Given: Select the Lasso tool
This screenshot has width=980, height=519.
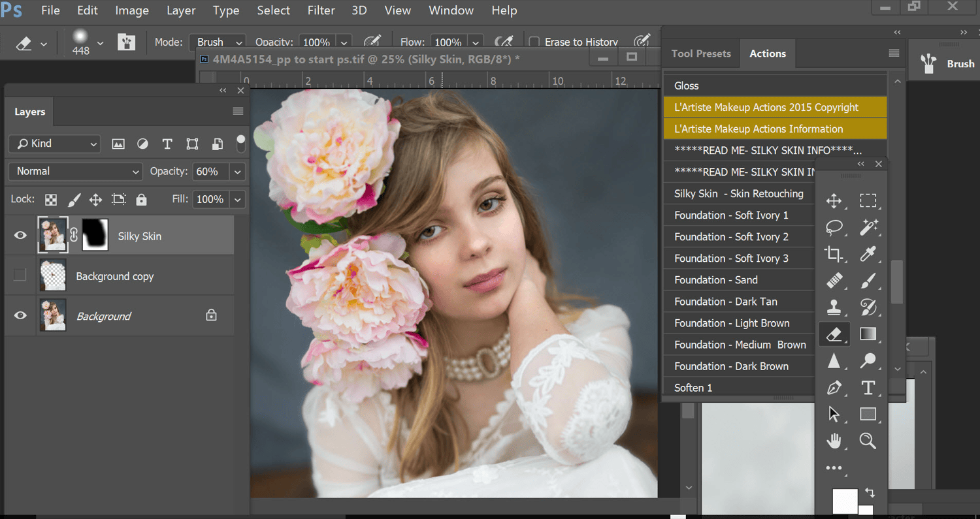Looking at the screenshot, I should [x=834, y=227].
